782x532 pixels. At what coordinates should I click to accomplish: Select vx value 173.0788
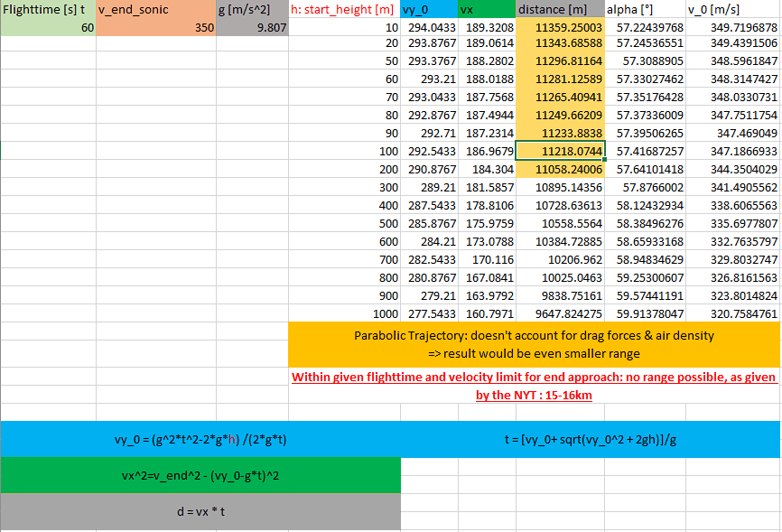(x=487, y=241)
